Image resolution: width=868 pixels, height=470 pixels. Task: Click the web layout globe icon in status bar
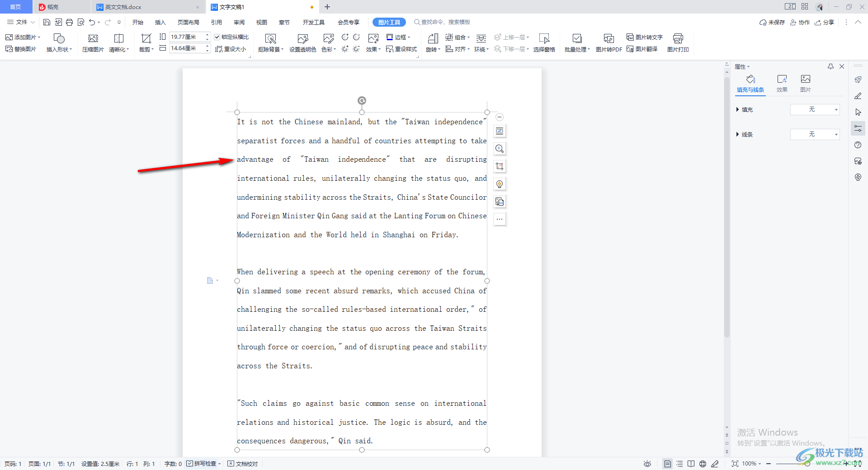703,464
